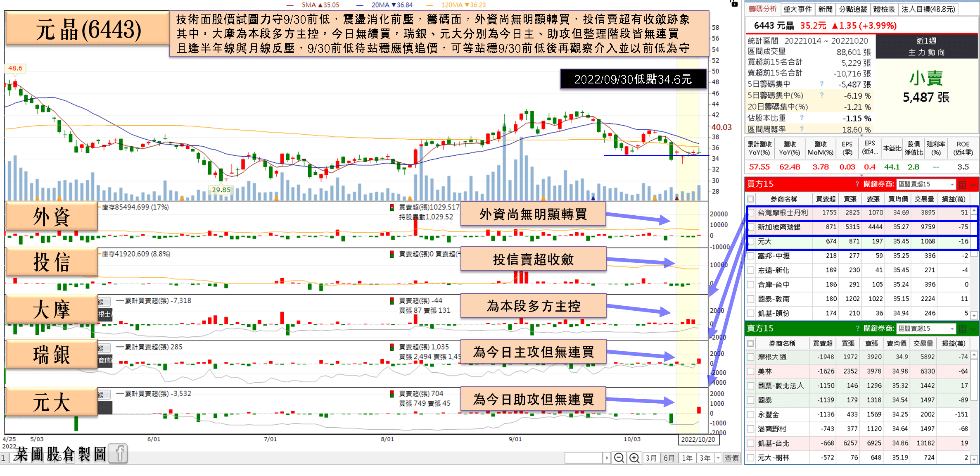
Task: Zoom in the chart with plus magnifier
Action: [634, 458]
